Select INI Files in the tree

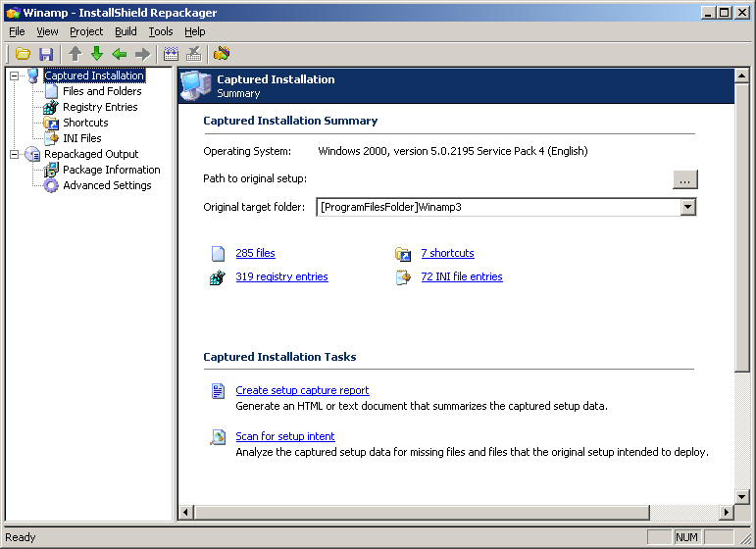(82, 138)
